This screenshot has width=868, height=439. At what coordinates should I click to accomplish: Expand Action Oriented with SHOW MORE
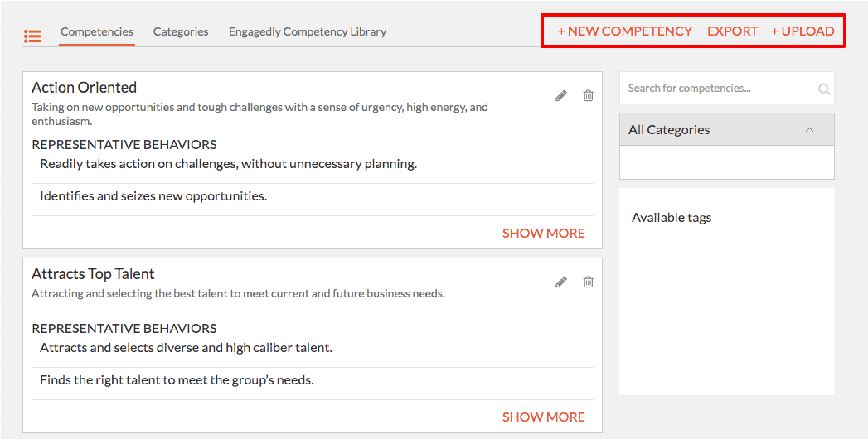[x=544, y=234]
